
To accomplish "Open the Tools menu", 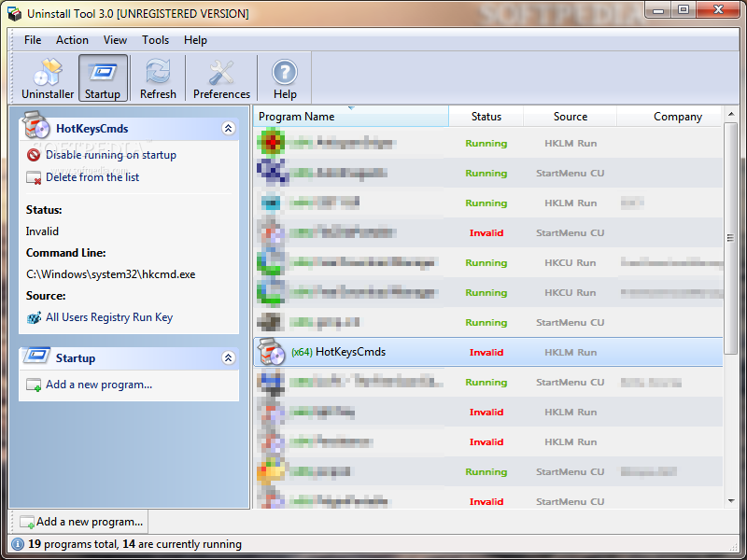I will point(155,40).
